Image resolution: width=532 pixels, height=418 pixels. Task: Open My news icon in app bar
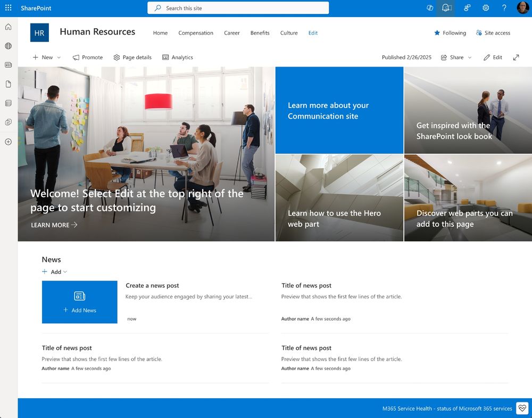pos(9,65)
